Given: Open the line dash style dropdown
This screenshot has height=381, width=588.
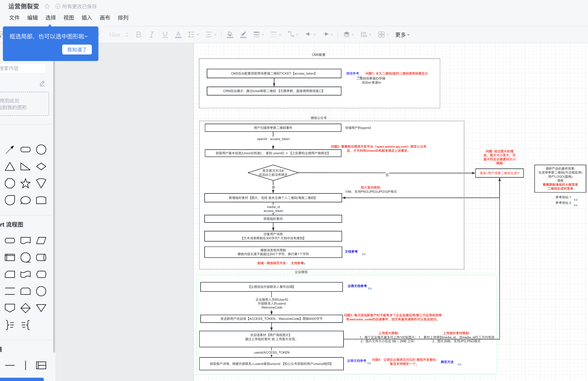Looking at the screenshot, I should point(276,35).
